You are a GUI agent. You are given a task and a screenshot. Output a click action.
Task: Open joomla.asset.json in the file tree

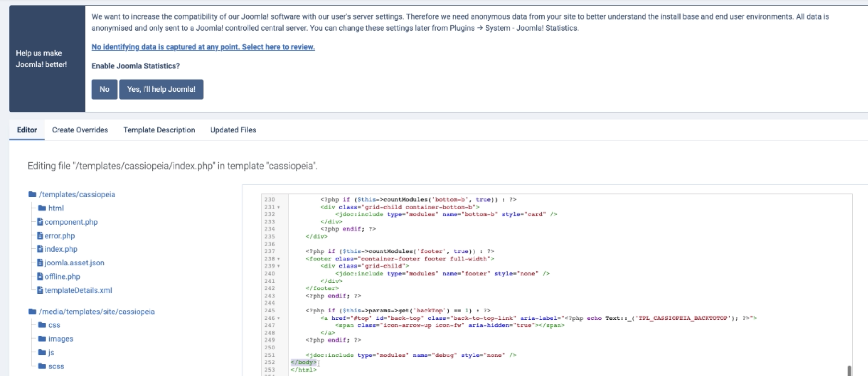[75, 263]
